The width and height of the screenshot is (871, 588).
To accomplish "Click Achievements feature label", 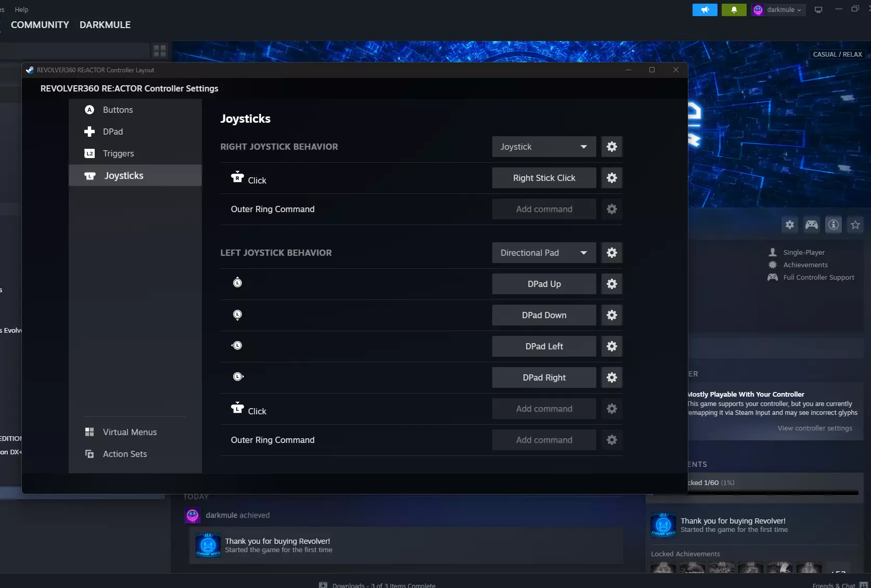I will tap(805, 265).
